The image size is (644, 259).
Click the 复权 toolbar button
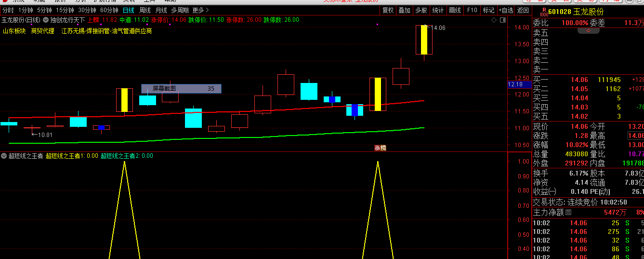coord(388,10)
